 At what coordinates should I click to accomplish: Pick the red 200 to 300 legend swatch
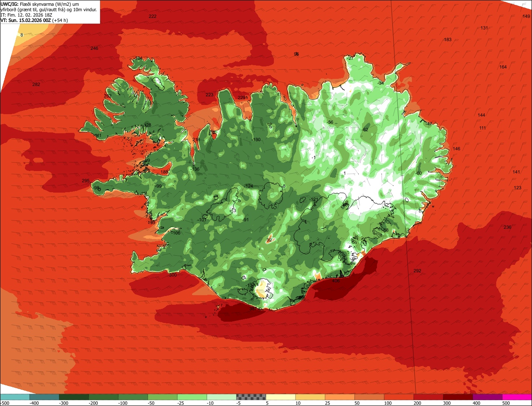tap(428, 397)
